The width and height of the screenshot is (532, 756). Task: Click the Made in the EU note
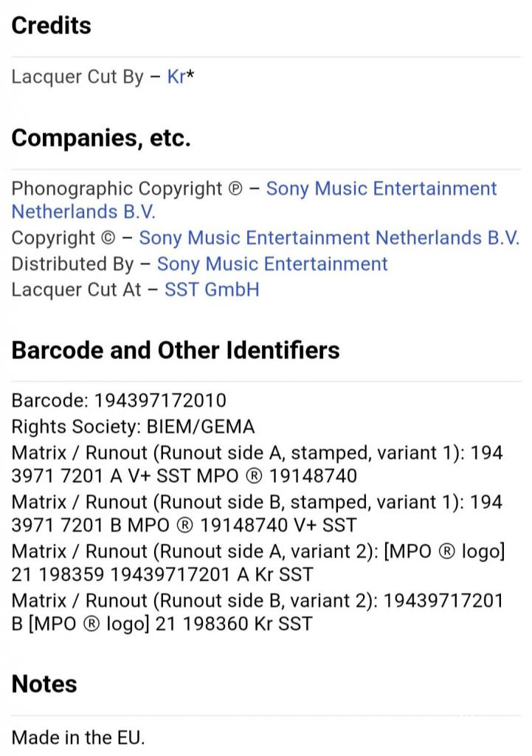point(78,738)
